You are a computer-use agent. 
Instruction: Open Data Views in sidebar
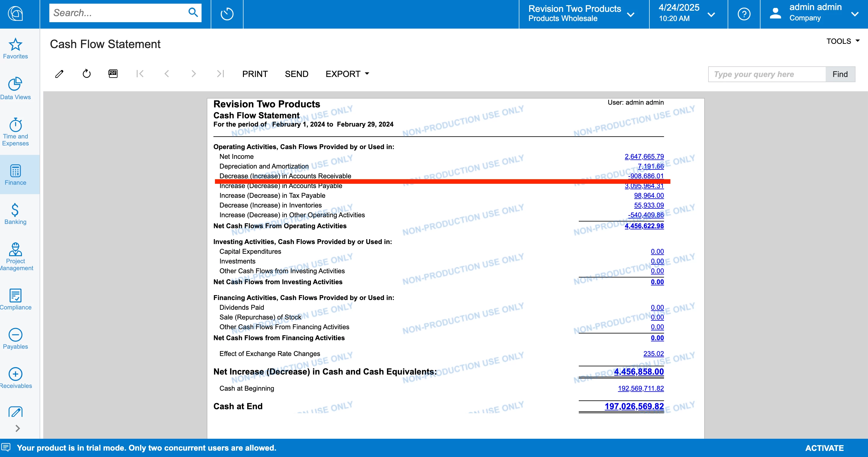(16, 89)
